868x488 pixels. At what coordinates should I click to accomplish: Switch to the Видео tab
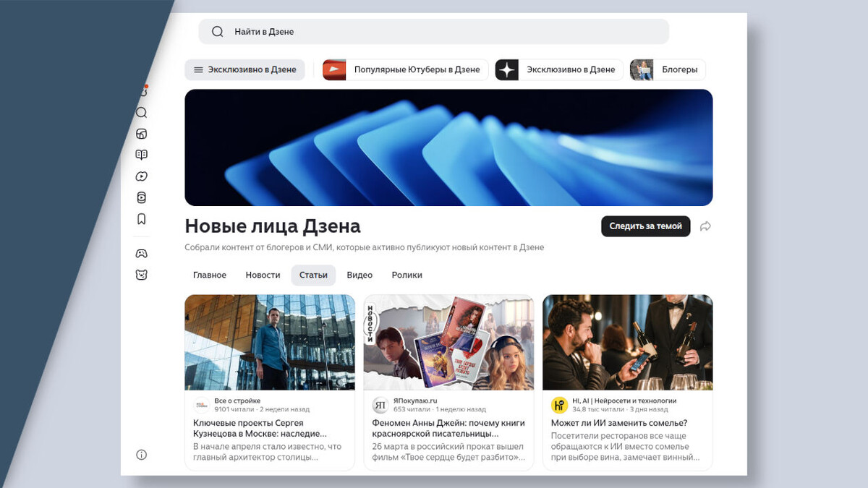359,275
